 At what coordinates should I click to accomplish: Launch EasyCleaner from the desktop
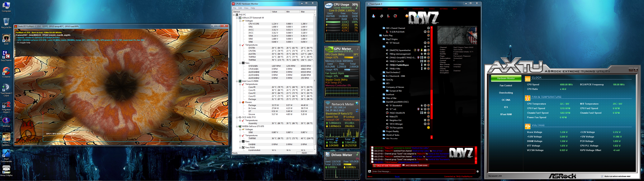(x=6, y=56)
